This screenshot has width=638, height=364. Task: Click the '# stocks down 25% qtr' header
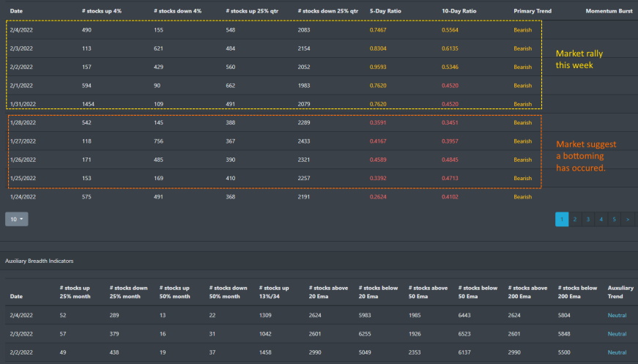[328, 11]
